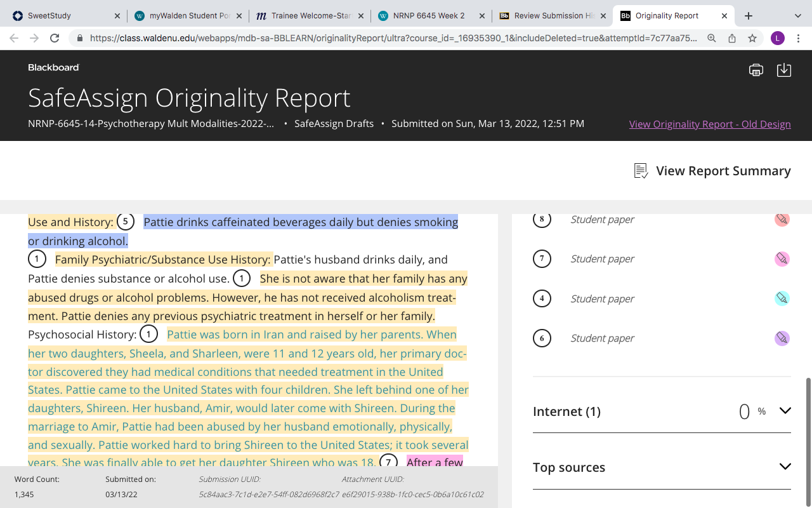Screen dimensions: 812x508
Task: Click citation marker 5 near Use and History
Action: (126, 222)
